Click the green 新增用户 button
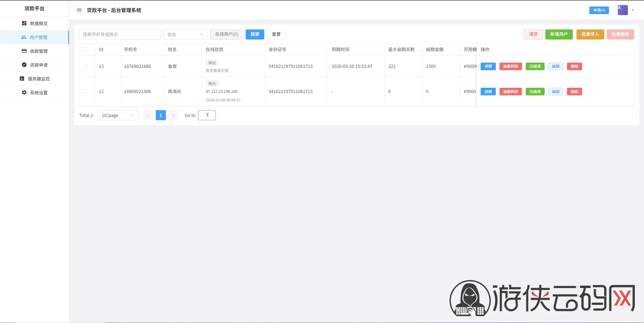The width and height of the screenshot is (644, 323). [559, 34]
